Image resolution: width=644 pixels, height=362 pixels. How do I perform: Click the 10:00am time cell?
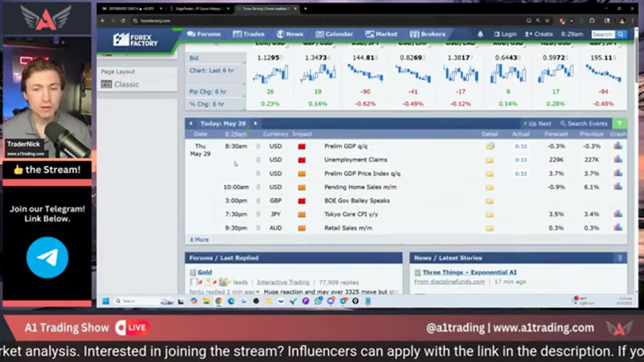coord(236,187)
